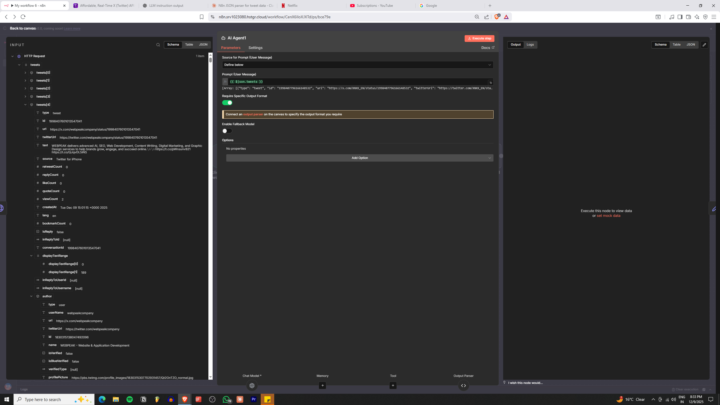Viewport: 720px width, 405px height.
Task: Search the input data panel
Action: 158,45
